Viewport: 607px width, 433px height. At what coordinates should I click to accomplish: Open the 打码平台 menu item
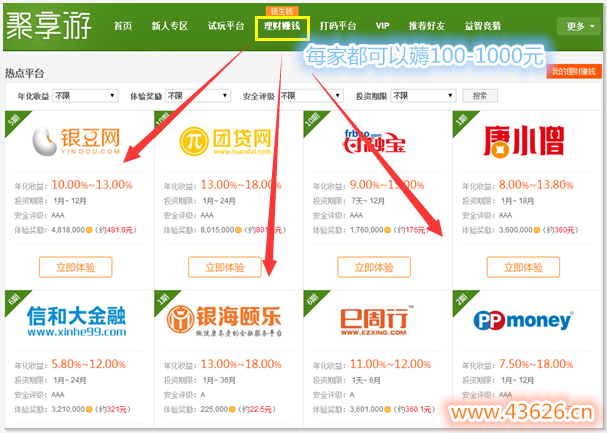(x=338, y=26)
